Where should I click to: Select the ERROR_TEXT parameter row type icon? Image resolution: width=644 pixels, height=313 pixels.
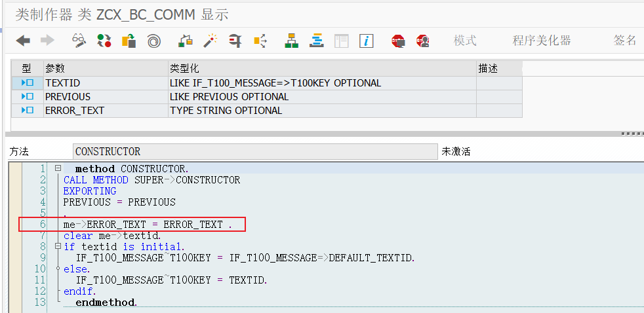[28, 111]
